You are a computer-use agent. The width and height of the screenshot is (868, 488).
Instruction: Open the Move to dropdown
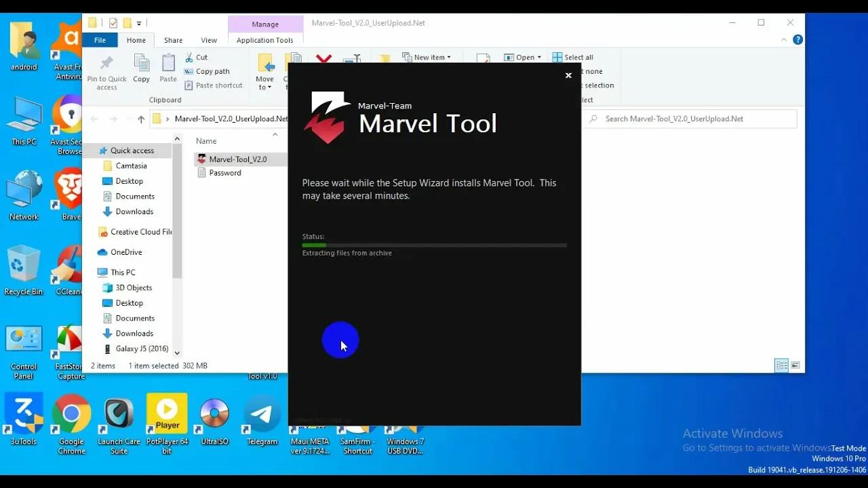click(x=264, y=73)
